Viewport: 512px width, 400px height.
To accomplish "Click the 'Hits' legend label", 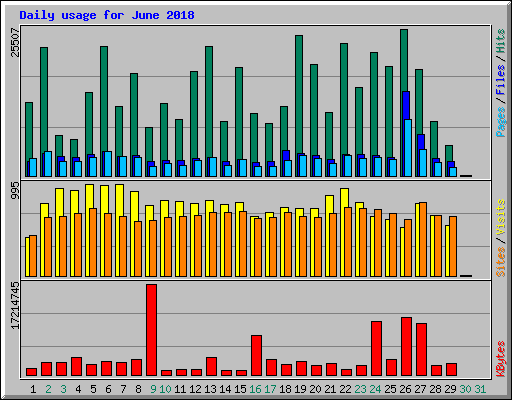I will pos(500,41).
